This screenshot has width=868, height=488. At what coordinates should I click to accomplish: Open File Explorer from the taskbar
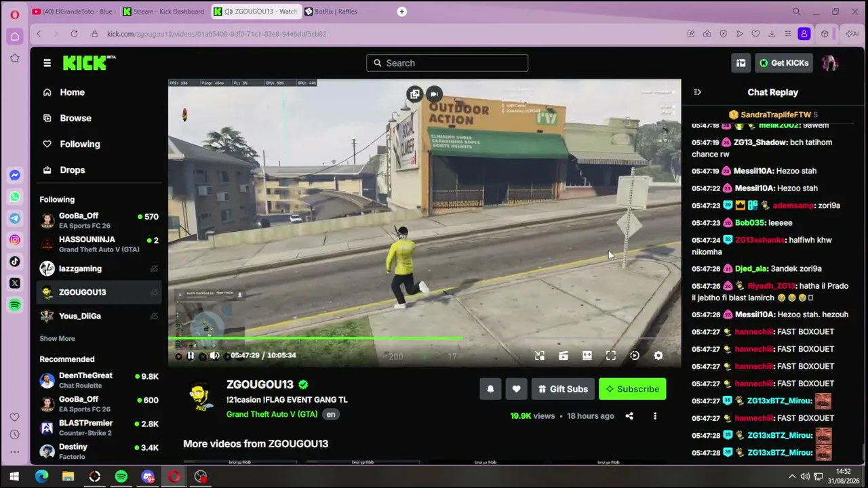pyautogui.click(x=68, y=476)
